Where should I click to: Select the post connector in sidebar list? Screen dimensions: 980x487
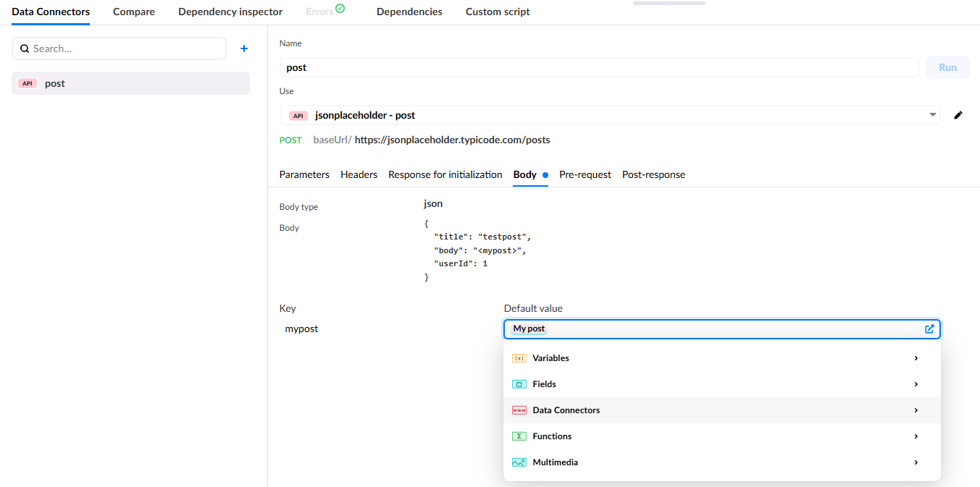click(x=130, y=83)
